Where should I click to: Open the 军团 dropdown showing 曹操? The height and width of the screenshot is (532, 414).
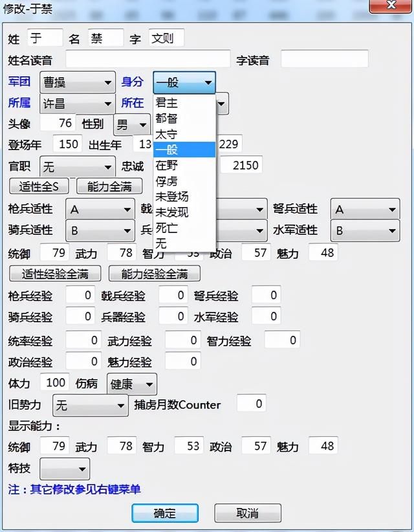click(x=78, y=82)
